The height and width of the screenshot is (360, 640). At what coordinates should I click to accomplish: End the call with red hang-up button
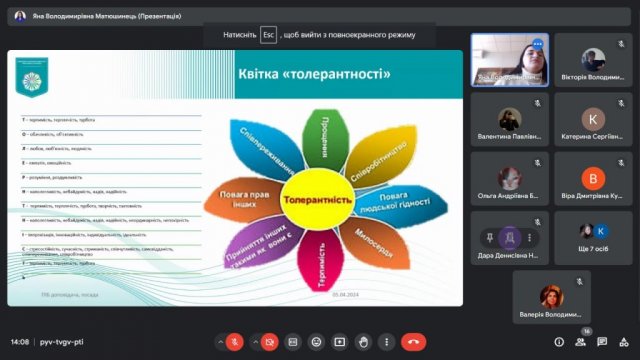pos(413,342)
